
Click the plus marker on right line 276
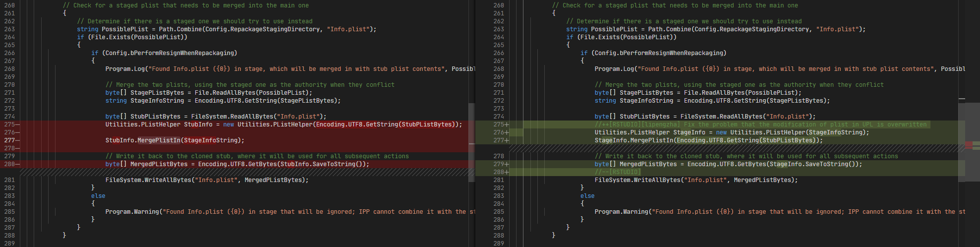507,132
